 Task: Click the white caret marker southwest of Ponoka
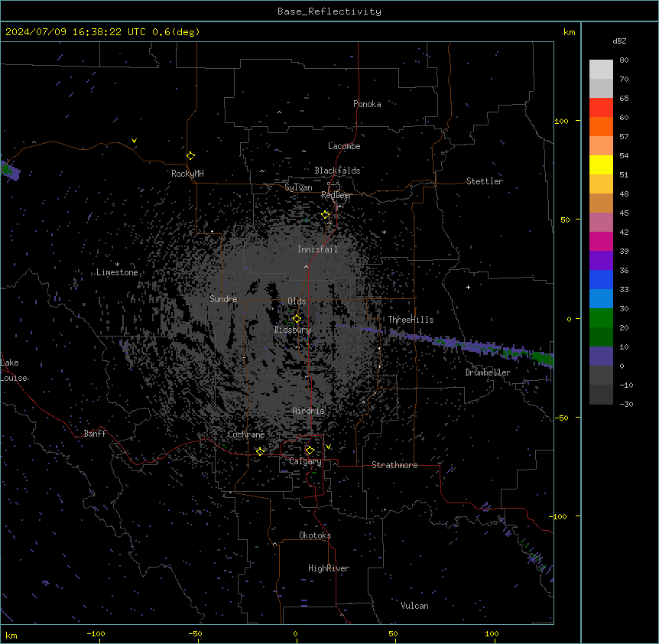click(280, 112)
